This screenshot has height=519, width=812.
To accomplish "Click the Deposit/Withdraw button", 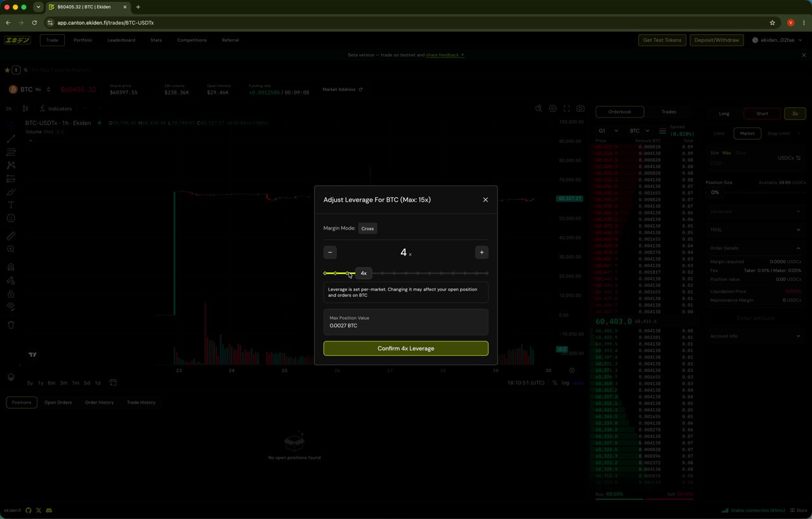I will [717, 40].
